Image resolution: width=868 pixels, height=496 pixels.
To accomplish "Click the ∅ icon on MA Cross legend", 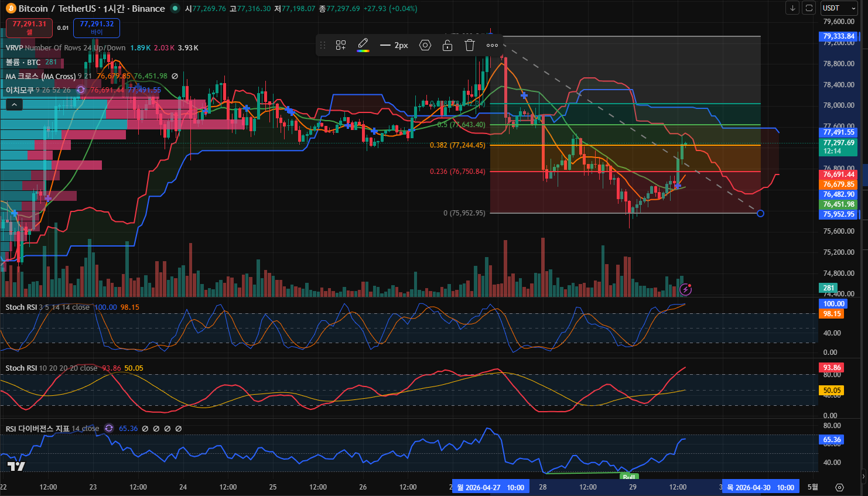I will (175, 76).
